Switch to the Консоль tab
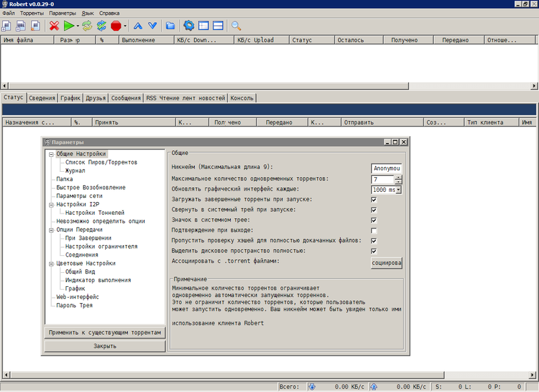This screenshot has height=392, width=539. point(242,98)
